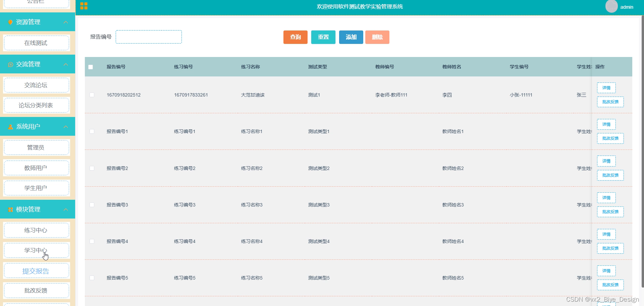644x306 pixels.
Task: Click cell 教师姓名3
Action: click(x=453, y=205)
